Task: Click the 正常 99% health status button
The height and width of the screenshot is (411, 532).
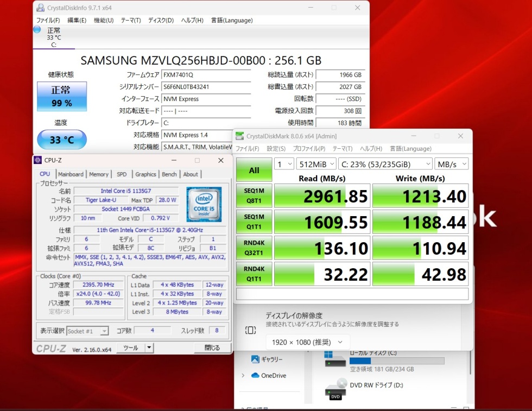Action: click(61, 97)
